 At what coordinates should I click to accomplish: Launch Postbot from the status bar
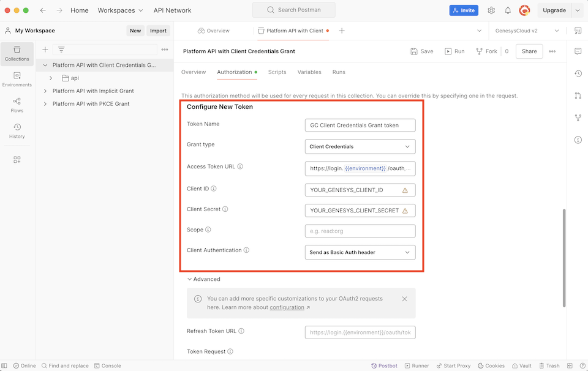click(385, 365)
